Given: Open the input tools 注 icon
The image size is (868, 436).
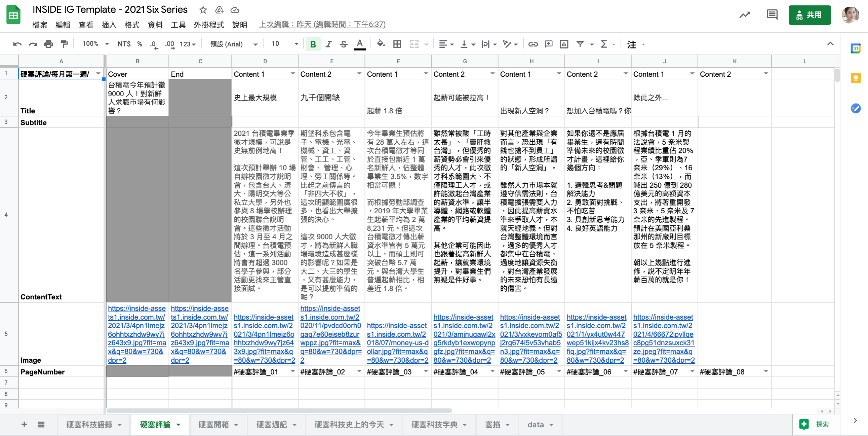Looking at the screenshot, I should click(x=631, y=44).
